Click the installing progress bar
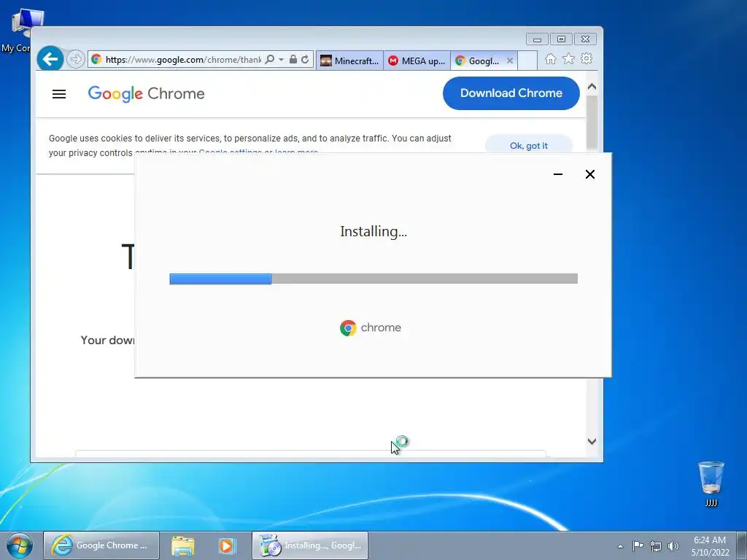The height and width of the screenshot is (560, 747). point(373,279)
